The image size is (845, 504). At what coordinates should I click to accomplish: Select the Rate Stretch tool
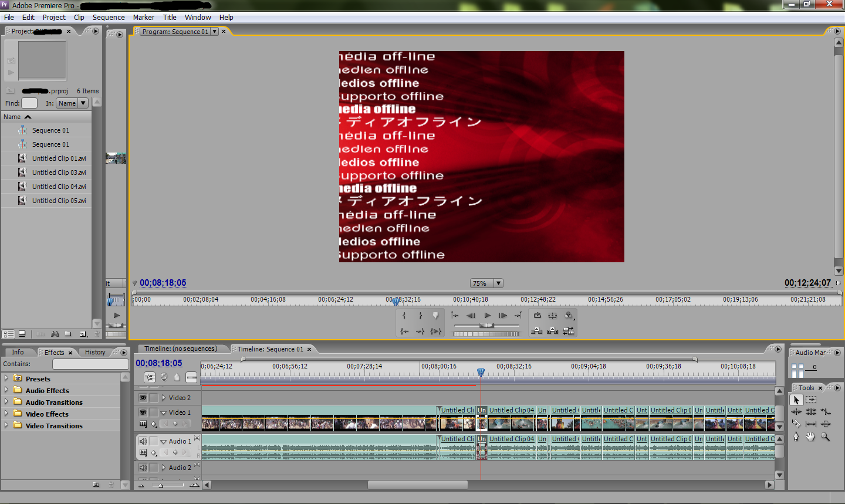826,412
